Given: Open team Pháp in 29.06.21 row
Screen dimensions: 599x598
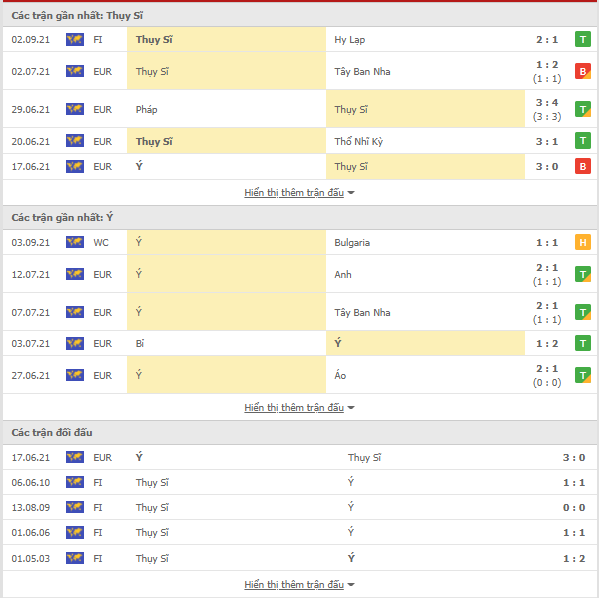Looking at the screenshot, I should 146,110.
